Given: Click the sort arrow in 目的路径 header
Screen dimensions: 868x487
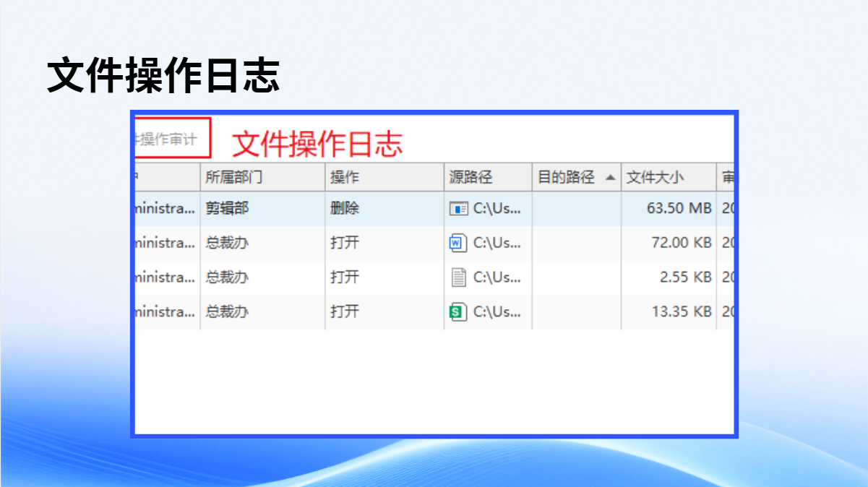Looking at the screenshot, I should (611, 178).
